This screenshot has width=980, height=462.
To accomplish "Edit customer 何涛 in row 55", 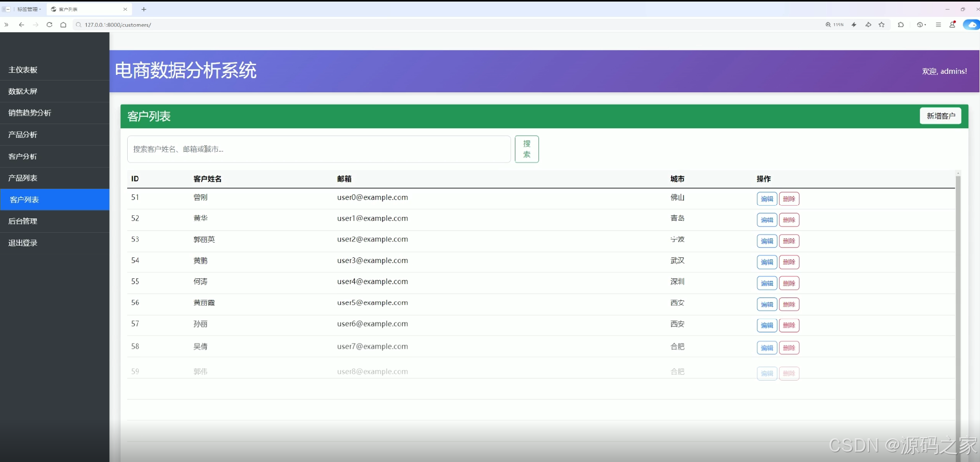I will [x=767, y=283].
